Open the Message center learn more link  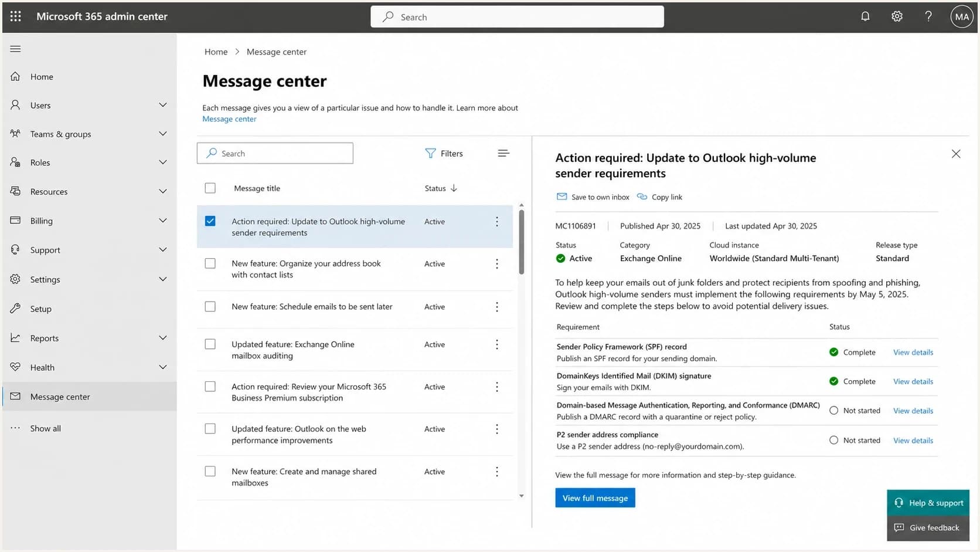click(x=229, y=119)
